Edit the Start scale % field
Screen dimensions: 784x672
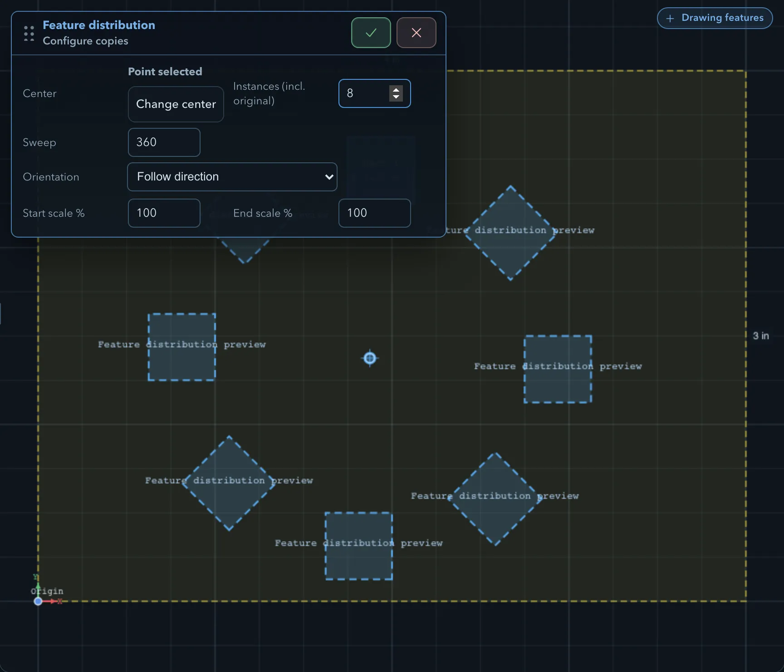164,213
